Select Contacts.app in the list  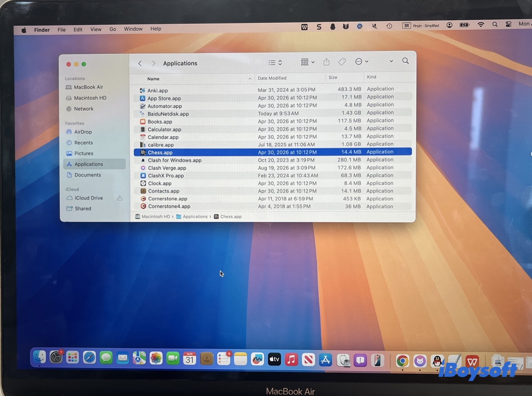point(273,191)
